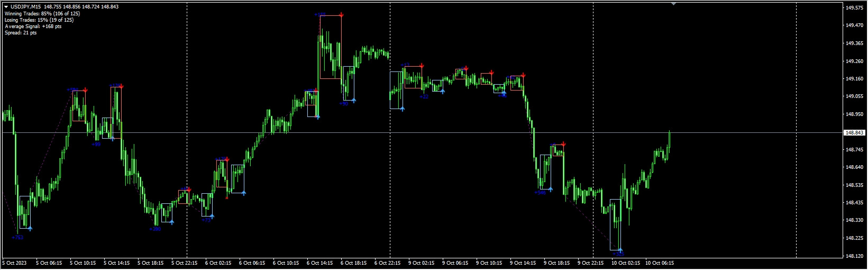Screen dimensions: 868x270
Task: Click the '6 Oct 22:15' time axis label
Action: [388, 263]
